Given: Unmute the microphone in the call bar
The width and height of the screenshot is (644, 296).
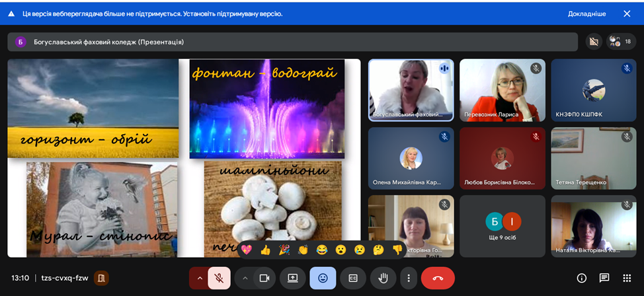Looking at the screenshot, I should [x=219, y=278].
